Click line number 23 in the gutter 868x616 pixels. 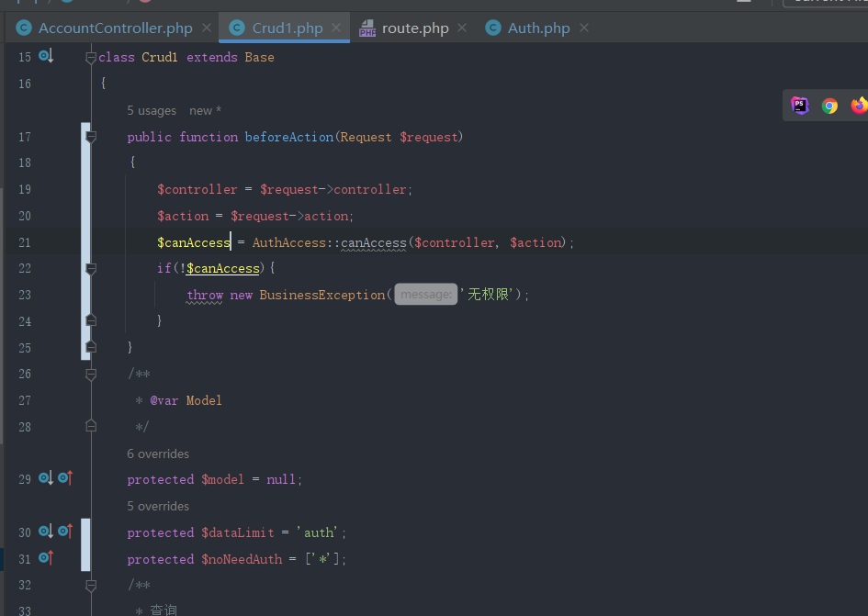pos(25,295)
